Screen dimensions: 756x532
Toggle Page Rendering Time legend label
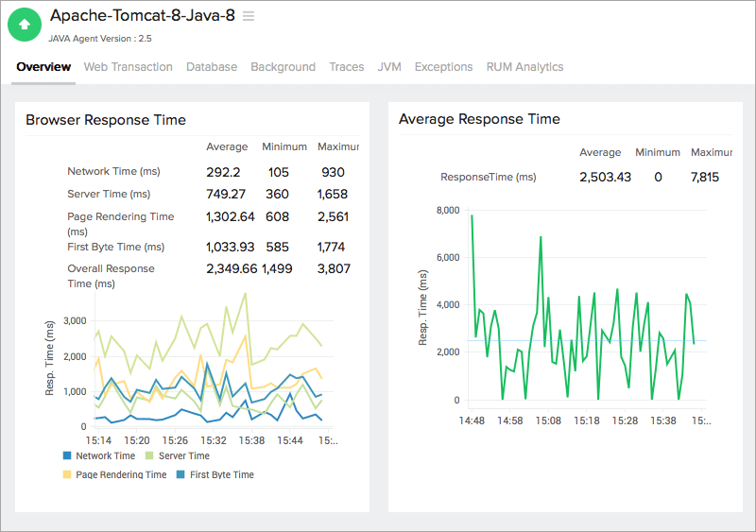coord(121,474)
